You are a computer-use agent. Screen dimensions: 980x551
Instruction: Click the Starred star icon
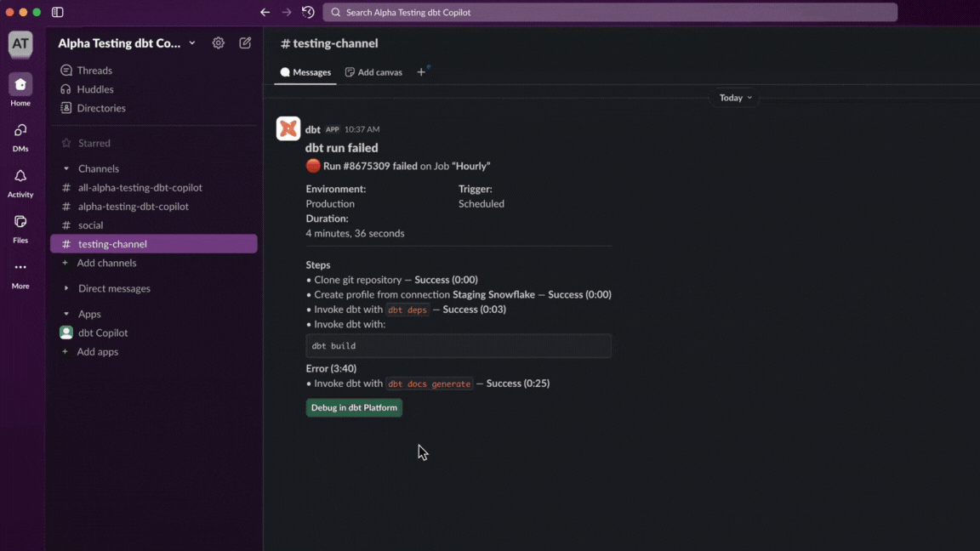click(x=66, y=143)
